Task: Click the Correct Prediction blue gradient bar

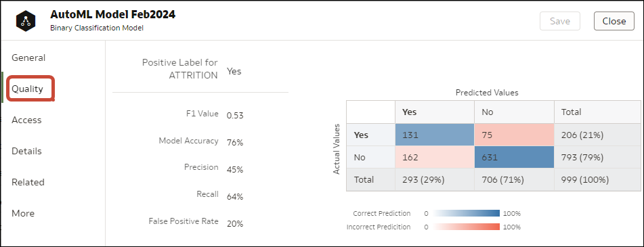Action: point(466,213)
